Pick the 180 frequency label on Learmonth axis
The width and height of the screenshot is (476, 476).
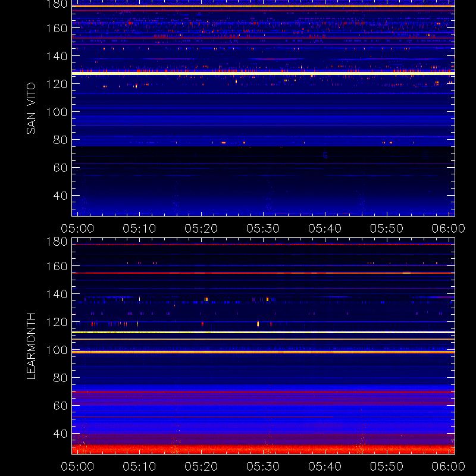click(57, 242)
